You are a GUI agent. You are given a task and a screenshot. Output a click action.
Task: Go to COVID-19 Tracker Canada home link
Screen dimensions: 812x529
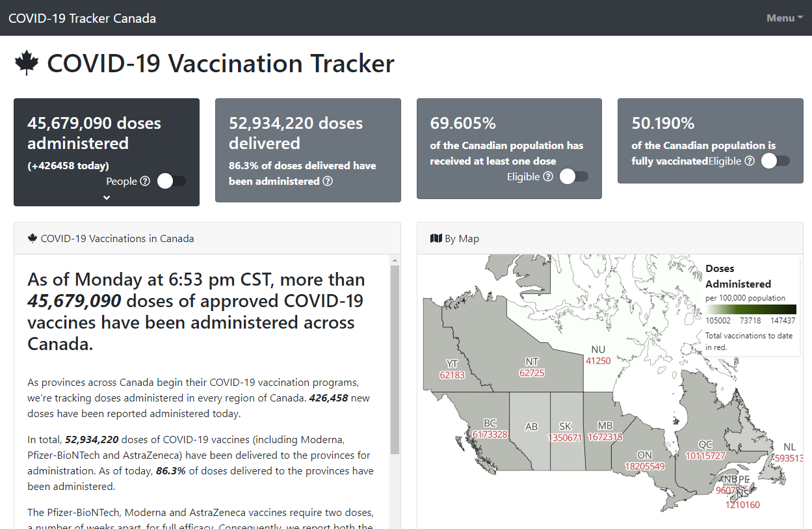82,18
